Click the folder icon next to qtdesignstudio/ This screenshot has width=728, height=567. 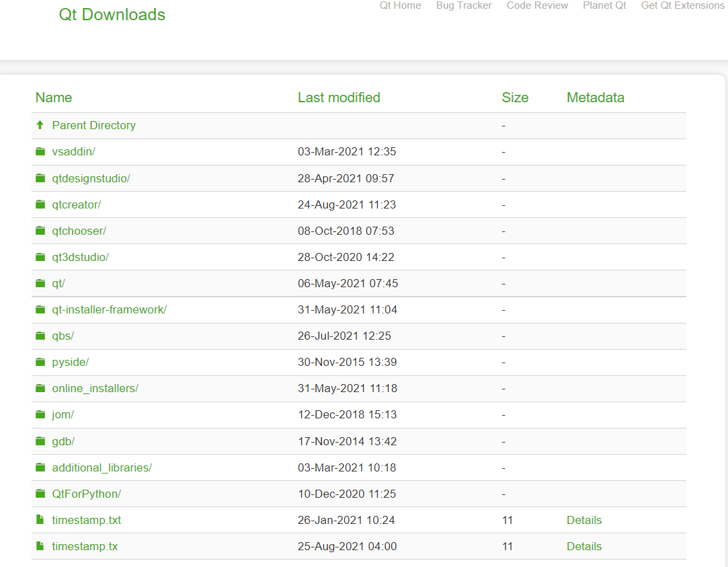pyautogui.click(x=40, y=178)
